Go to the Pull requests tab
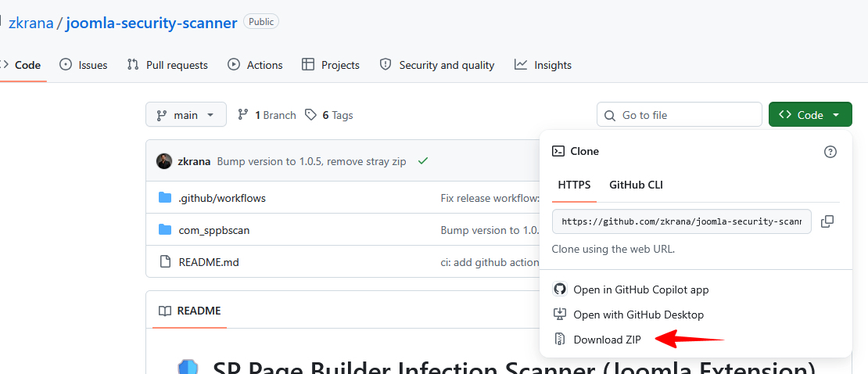The width and height of the screenshot is (868, 374). (167, 65)
